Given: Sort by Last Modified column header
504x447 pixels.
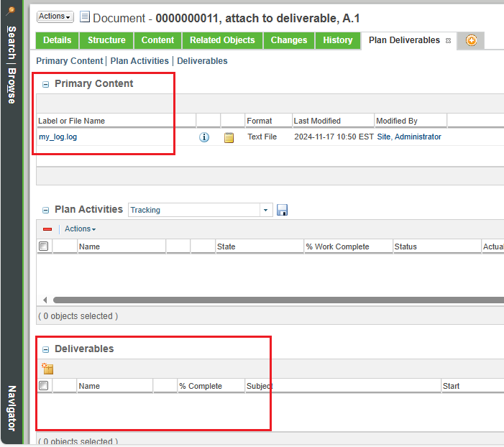Looking at the screenshot, I should click(334, 121).
